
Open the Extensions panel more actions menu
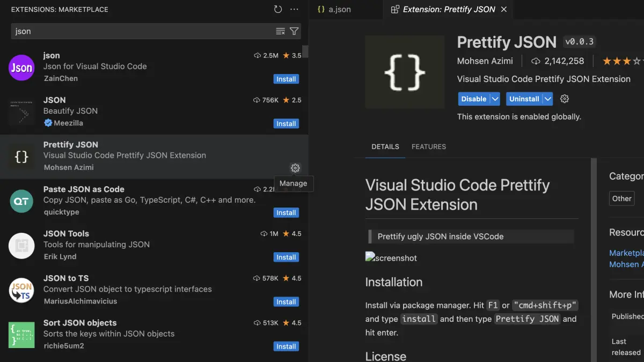[294, 9]
